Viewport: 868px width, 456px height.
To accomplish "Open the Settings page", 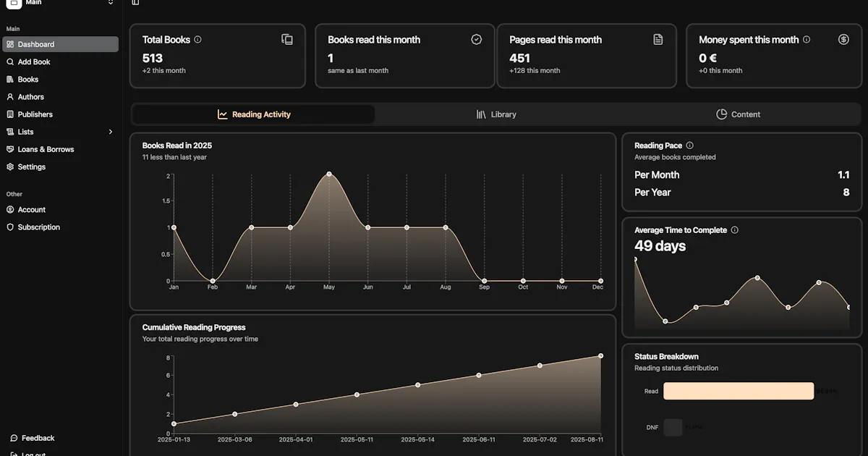I will pos(60,166).
